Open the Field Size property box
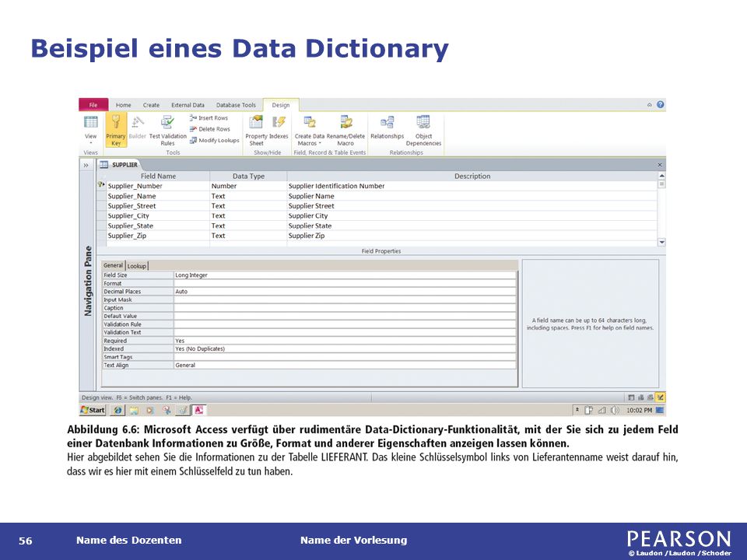Screen dimensions: 747x560 345,275
